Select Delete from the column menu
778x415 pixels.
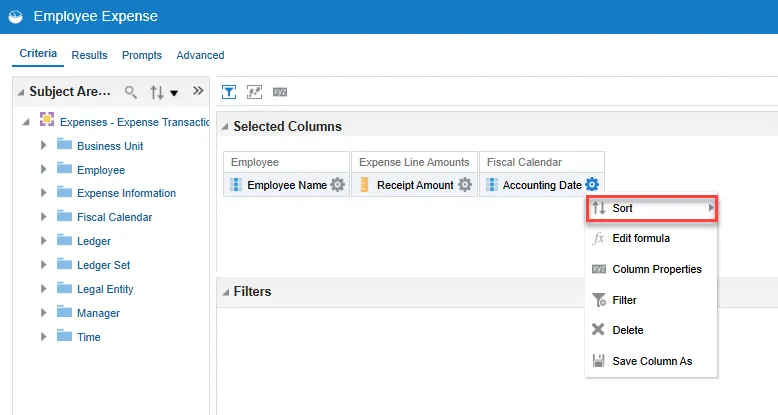tap(651, 330)
